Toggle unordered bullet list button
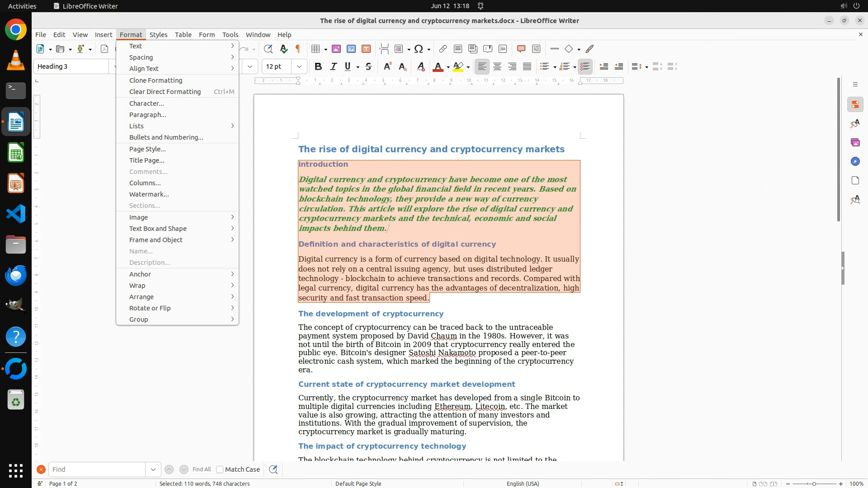Image resolution: width=868 pixels, height=488 pixels. tap(544, 67)
